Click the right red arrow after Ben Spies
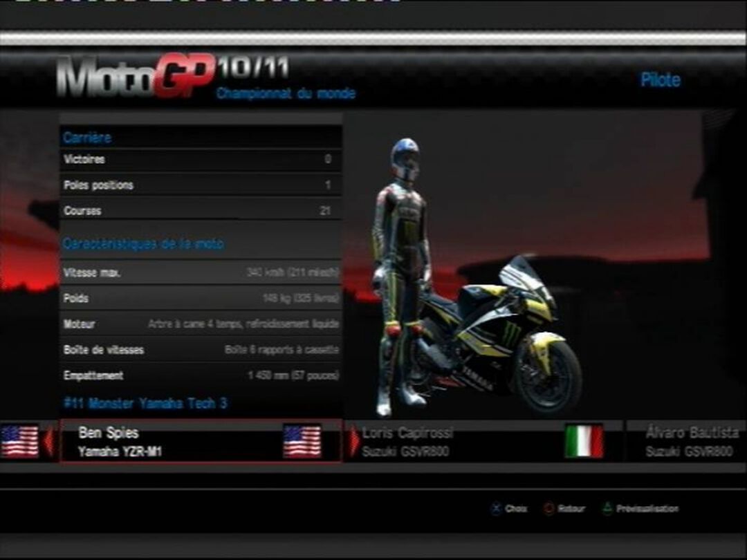The height and width of the screenshot is (560, 747). (354, 441)
